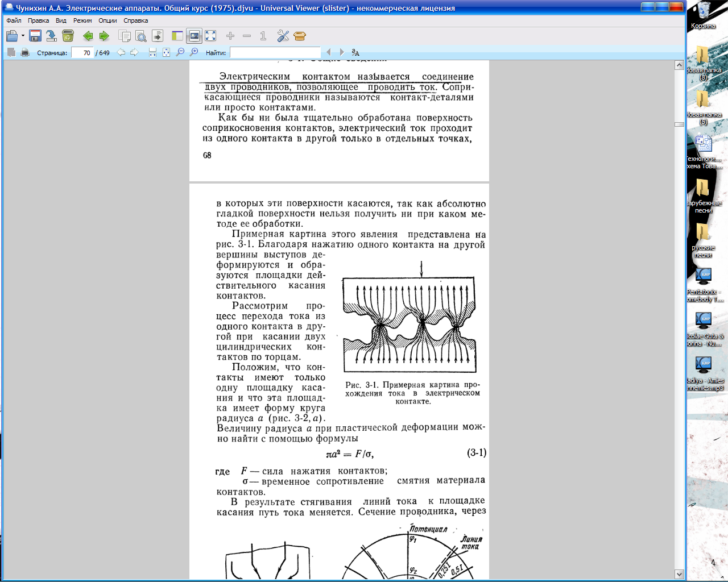
Task: Click the grey plus zoom icon
Action: click(230, 36)
